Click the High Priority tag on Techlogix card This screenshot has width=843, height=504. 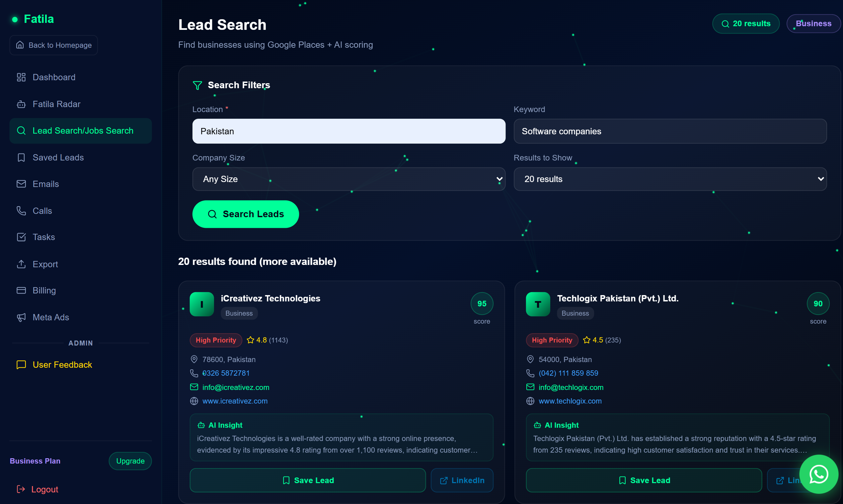[x=552, y=340]
